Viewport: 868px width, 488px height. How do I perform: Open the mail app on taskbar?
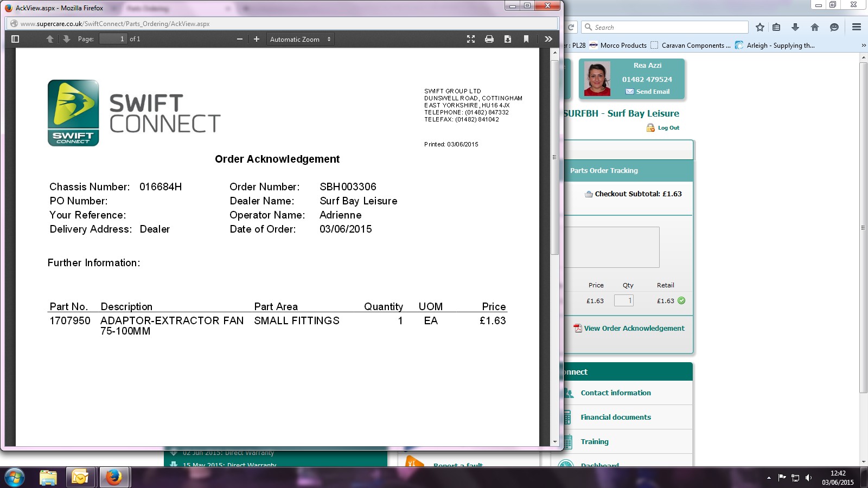(x=80, y=478)
